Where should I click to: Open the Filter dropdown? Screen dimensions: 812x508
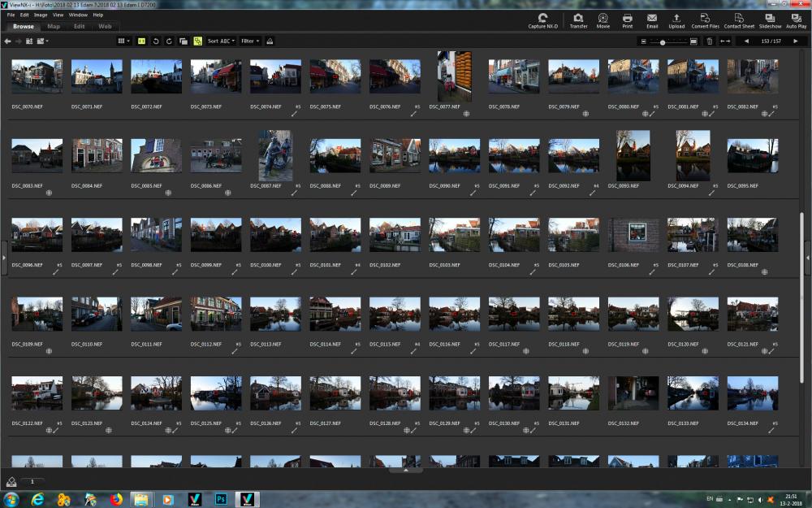[x=250, y=41]
